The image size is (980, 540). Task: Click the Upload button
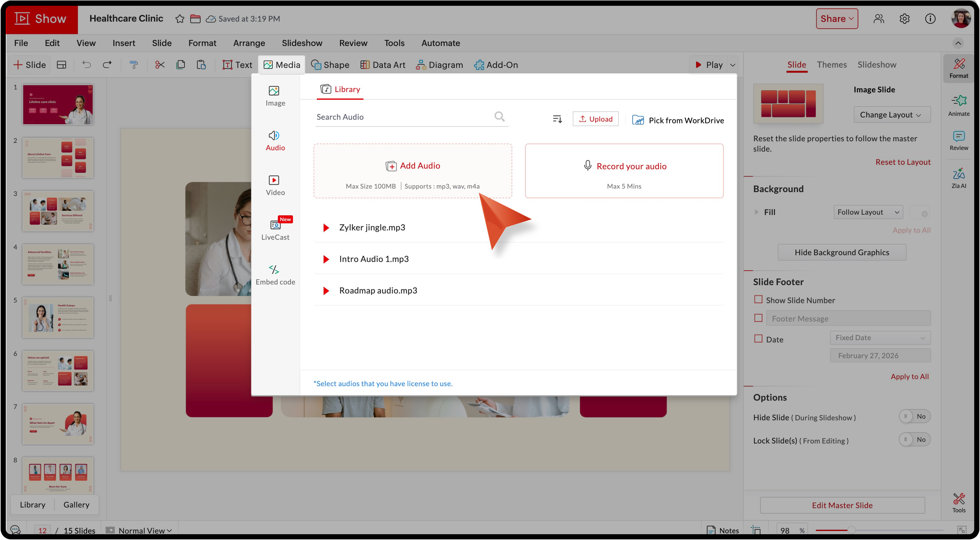595,119
